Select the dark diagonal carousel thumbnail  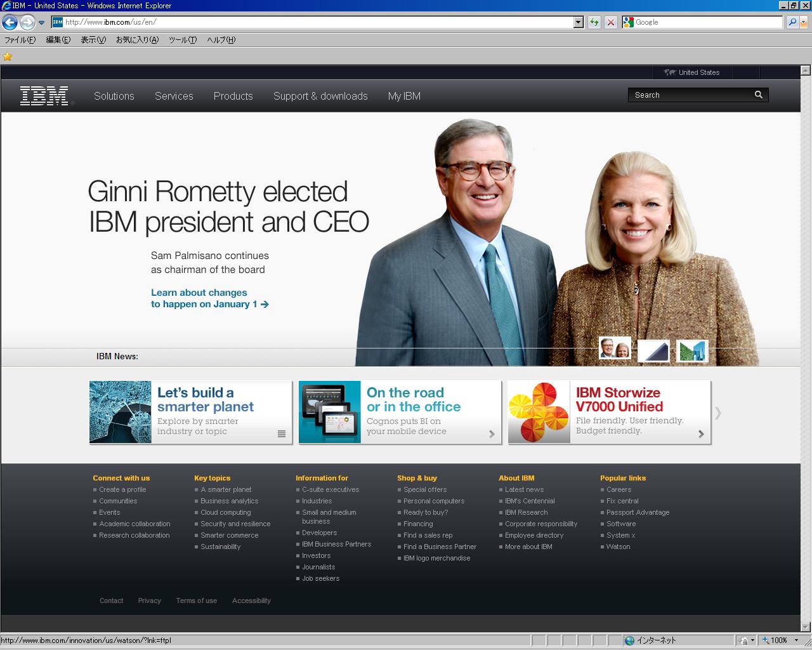[653, 350]
